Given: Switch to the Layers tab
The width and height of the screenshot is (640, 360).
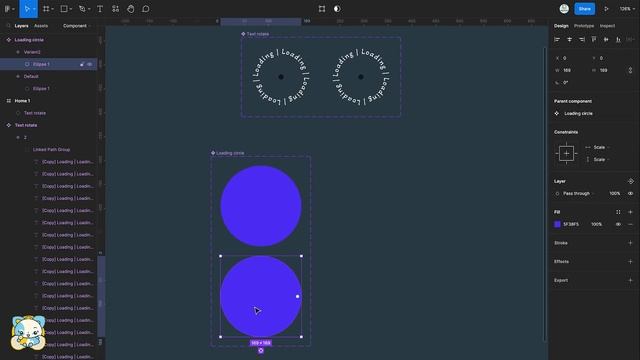Looking at the screenshot, I should (x=21, y=26).
